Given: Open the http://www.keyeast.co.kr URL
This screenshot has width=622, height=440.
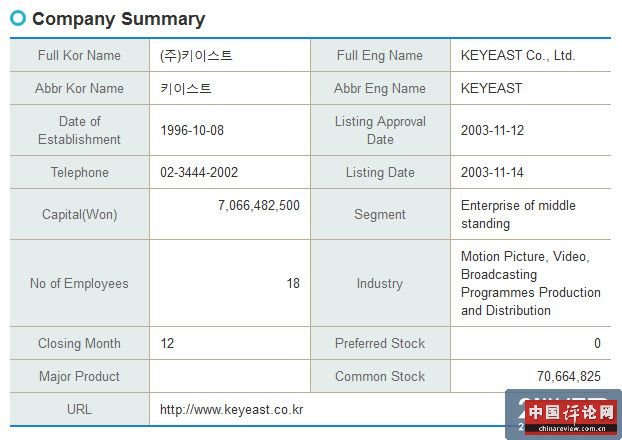Looking at the screenshot, I should (231, 409).
